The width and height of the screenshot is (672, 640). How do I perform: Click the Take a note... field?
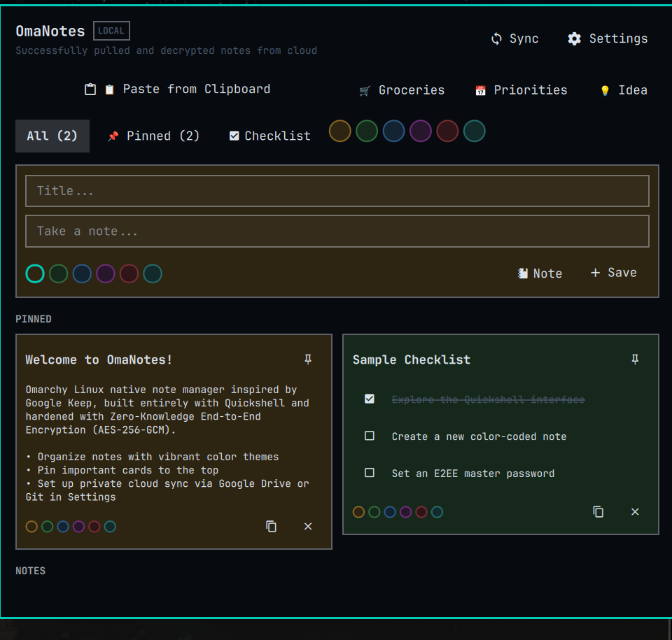tap(337, 232)
